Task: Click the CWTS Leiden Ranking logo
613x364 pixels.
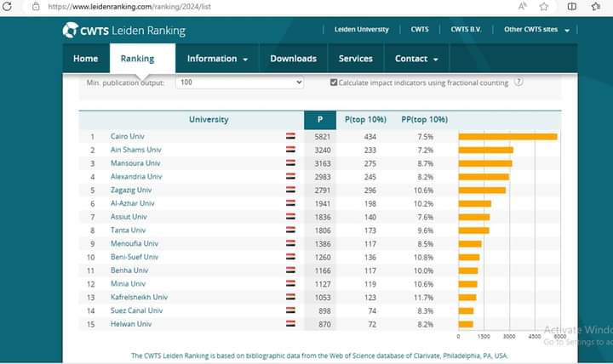Action: [123, 31]
